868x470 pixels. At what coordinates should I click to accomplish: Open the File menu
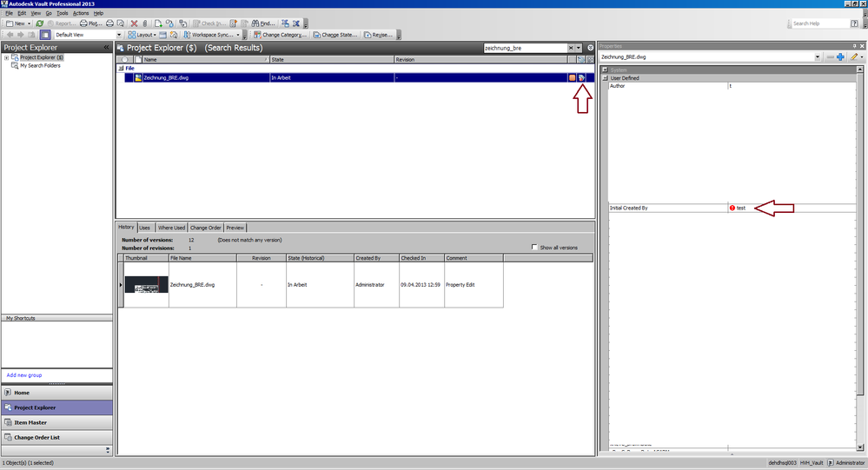coord(9,13)
